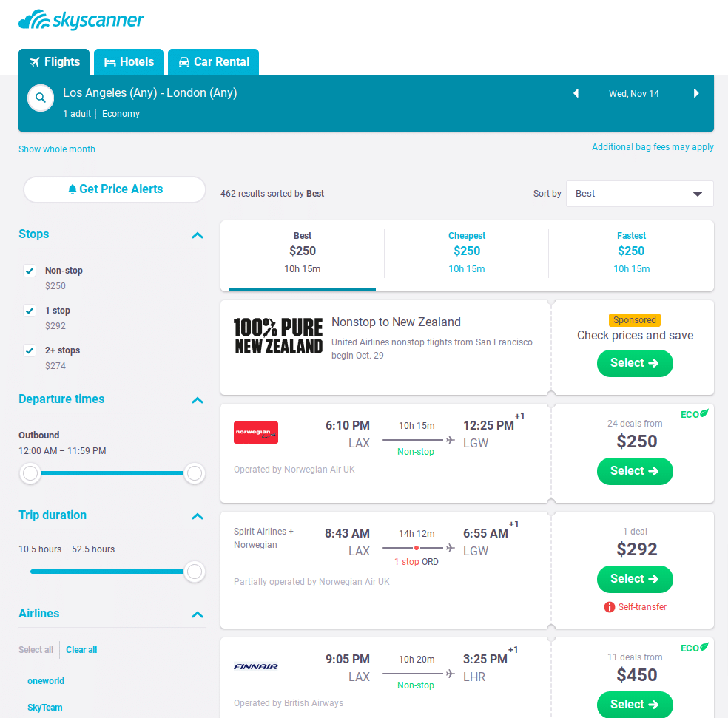This screenshot has height=718, width=728.
Task: Click the 6:10 PM departure time
Action: (347, 426)
